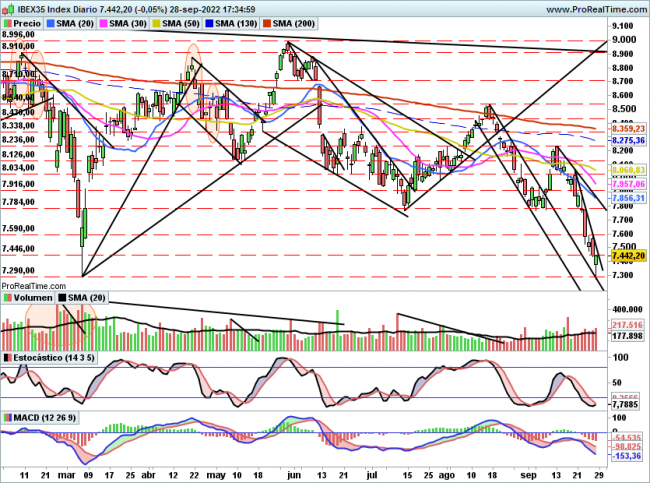
Task: Click the Precio candlestick legend icon
Action: (x=7, y=21)
